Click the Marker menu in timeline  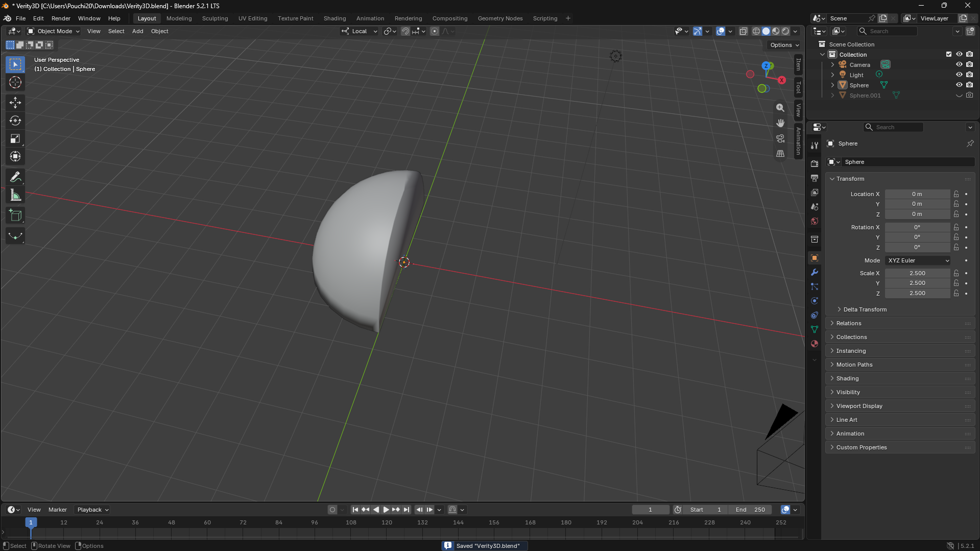click(58, 510)
